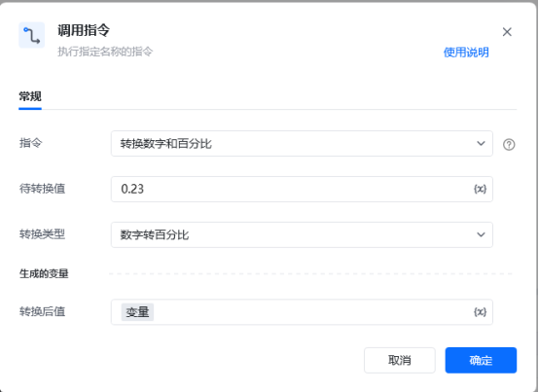The width and height of the screenshot is (539, 392).
Task: Insert variable via {x} icon in 待转换值 field
Action: pos(480,189)
